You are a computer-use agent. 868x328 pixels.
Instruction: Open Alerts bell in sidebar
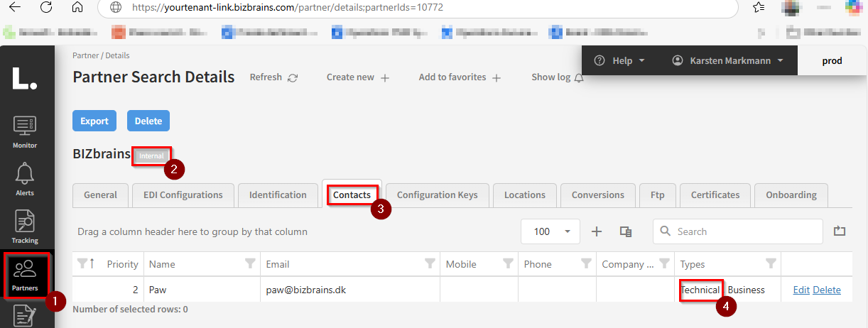click(25, 178)
